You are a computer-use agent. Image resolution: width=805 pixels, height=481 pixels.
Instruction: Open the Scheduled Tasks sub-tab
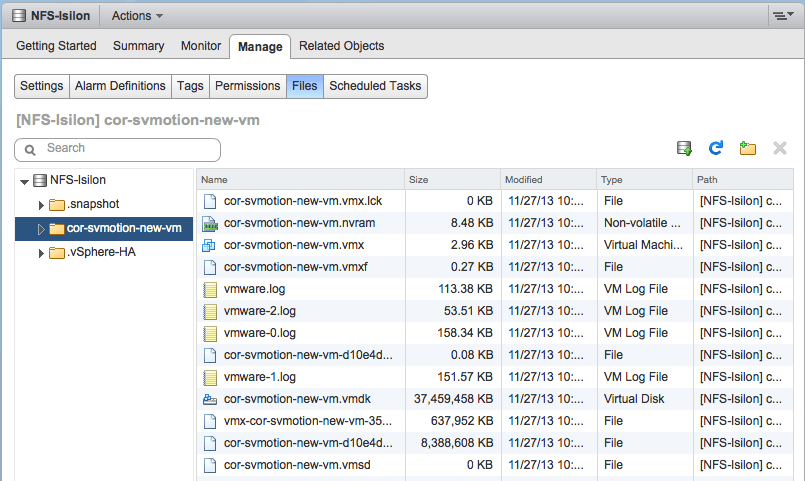(x=375, y=86)
